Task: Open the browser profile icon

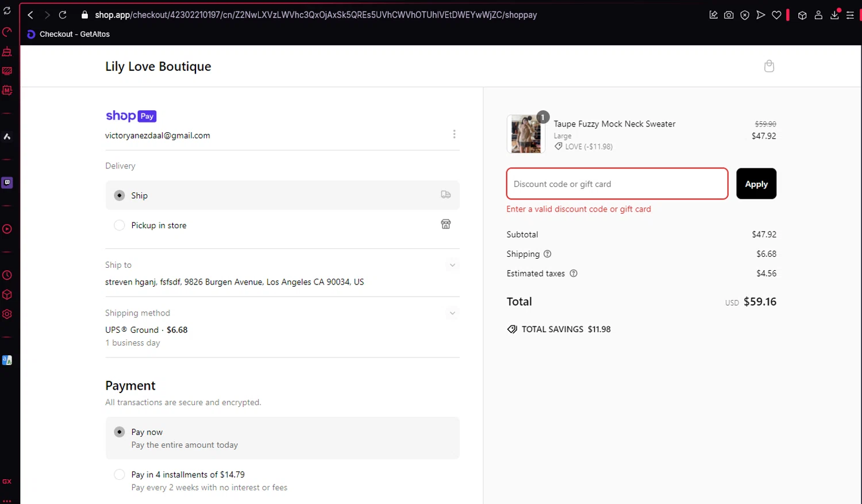Action: (818, 15)
